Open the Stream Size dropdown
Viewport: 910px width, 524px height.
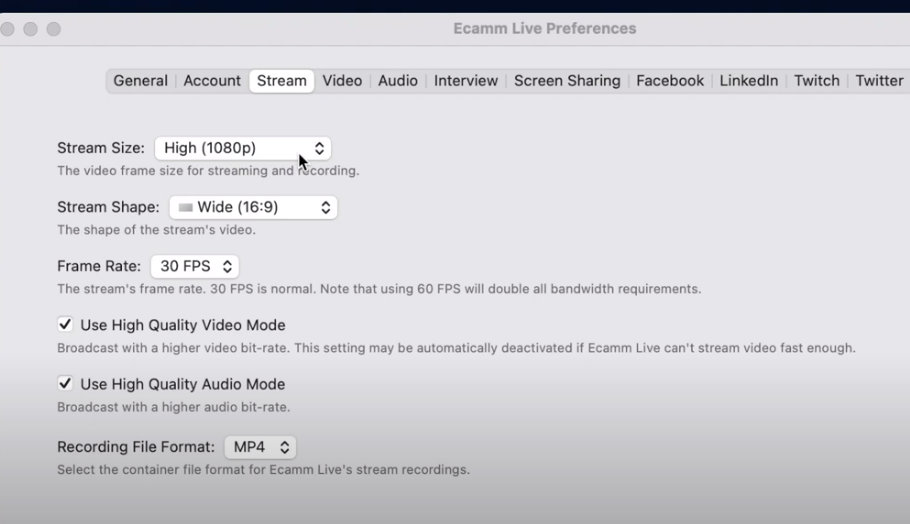pyautogui.click(x=243, y=148)
